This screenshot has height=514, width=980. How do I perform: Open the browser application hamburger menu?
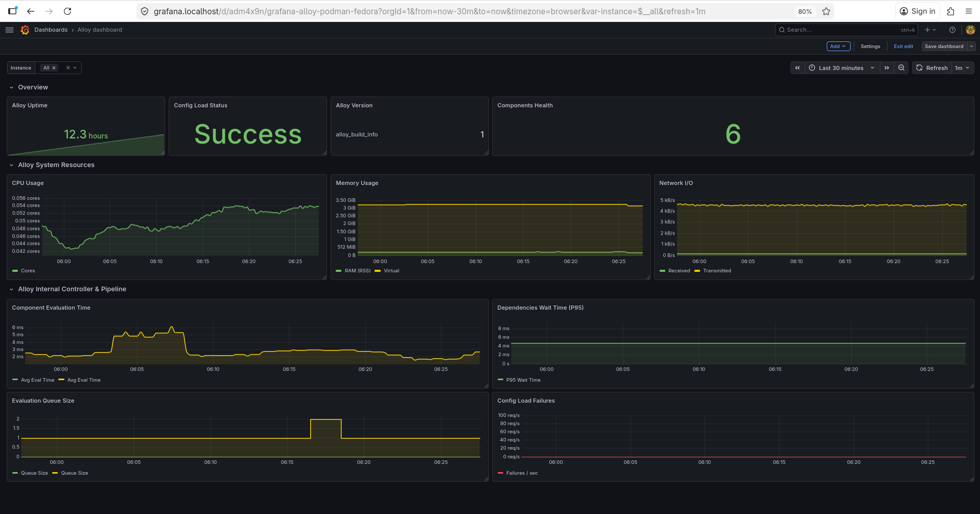969,11
